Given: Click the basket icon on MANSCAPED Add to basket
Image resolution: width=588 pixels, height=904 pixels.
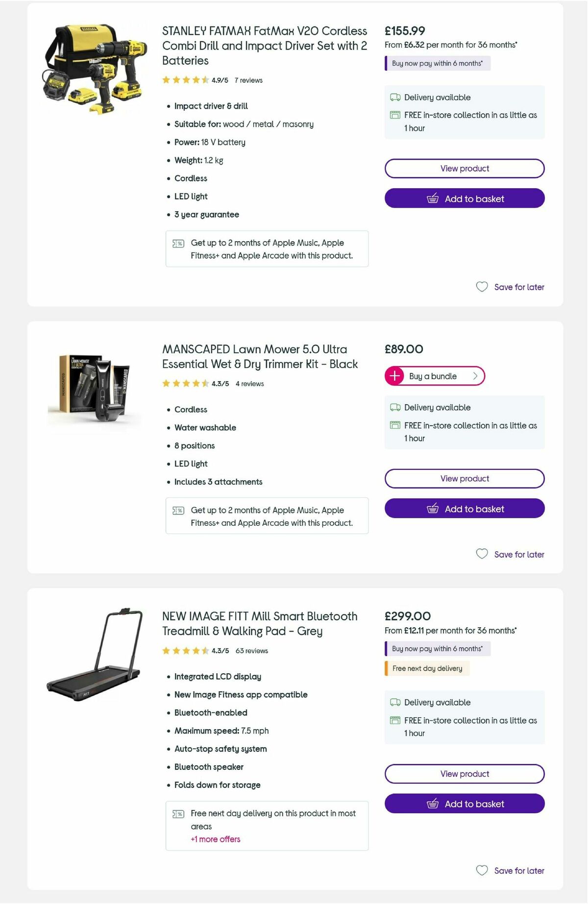Looking at the screenshot, I should 433,509.
